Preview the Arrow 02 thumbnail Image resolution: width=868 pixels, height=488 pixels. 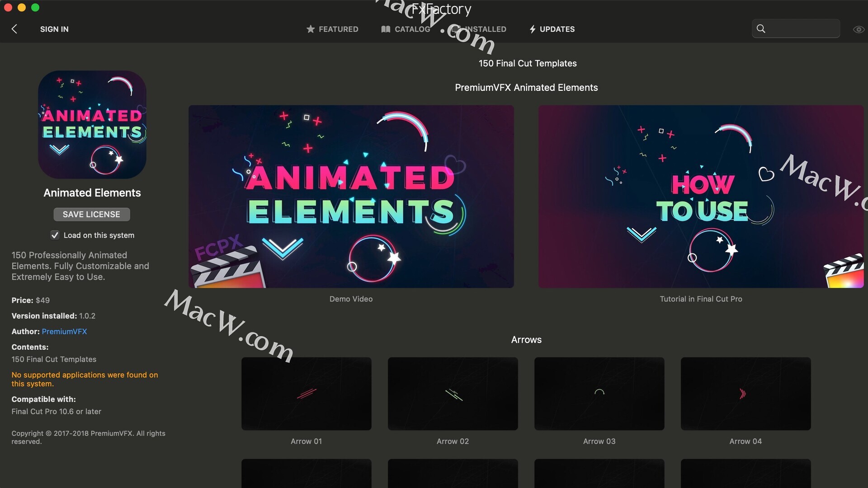click(x=453, y=394)
